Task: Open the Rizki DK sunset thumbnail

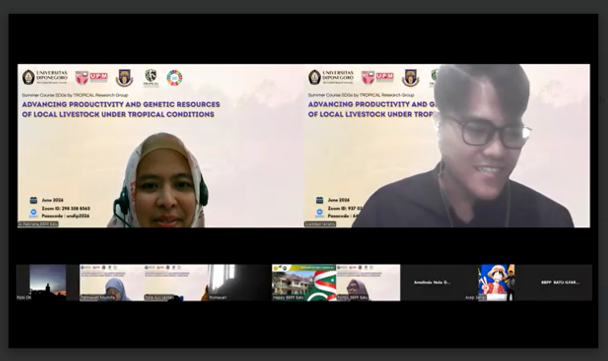Action: [48, 283]
